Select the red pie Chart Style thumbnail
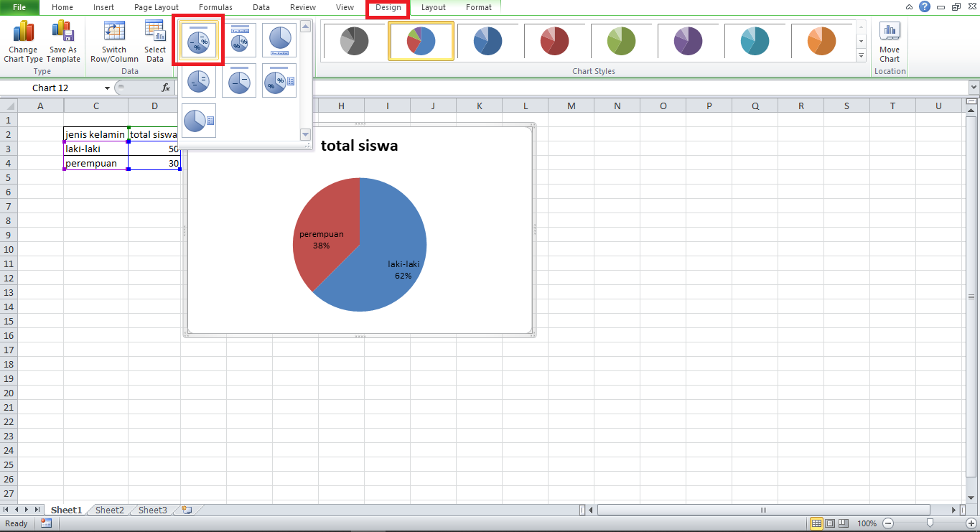 coord(555,41)
